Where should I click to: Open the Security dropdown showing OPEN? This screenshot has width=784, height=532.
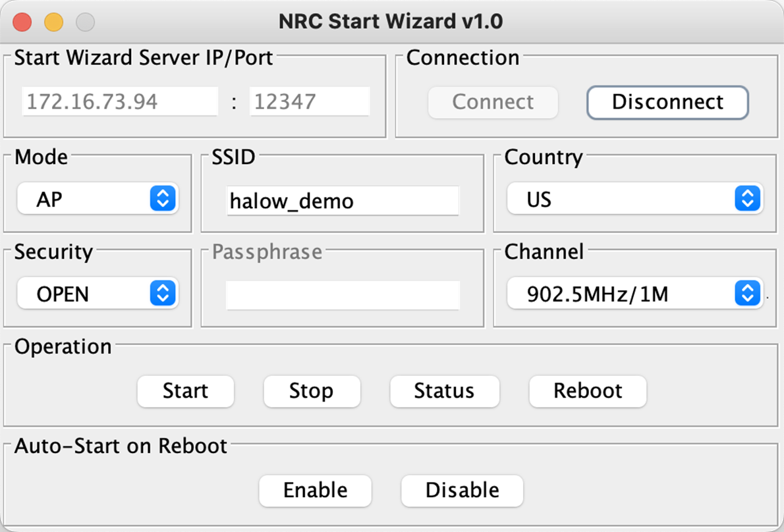(x=97, y=294)
